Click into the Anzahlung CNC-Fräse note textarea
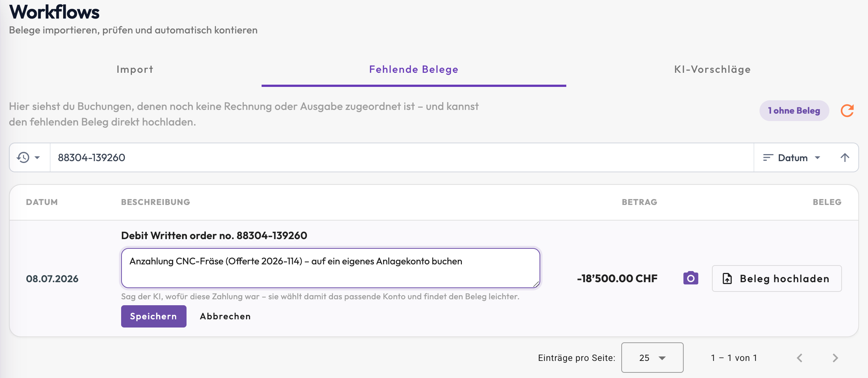Viewport: 868px width, 378px height. point(330,268)
